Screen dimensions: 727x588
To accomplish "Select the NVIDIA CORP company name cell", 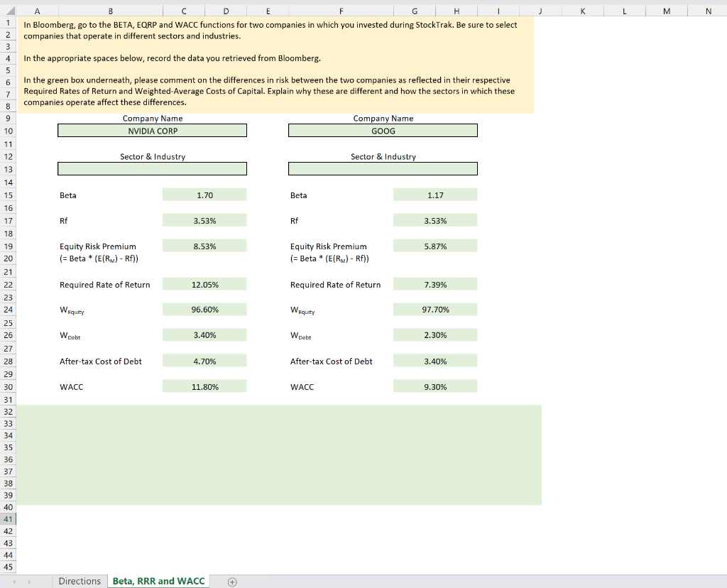I will click(x=152, y=130).
